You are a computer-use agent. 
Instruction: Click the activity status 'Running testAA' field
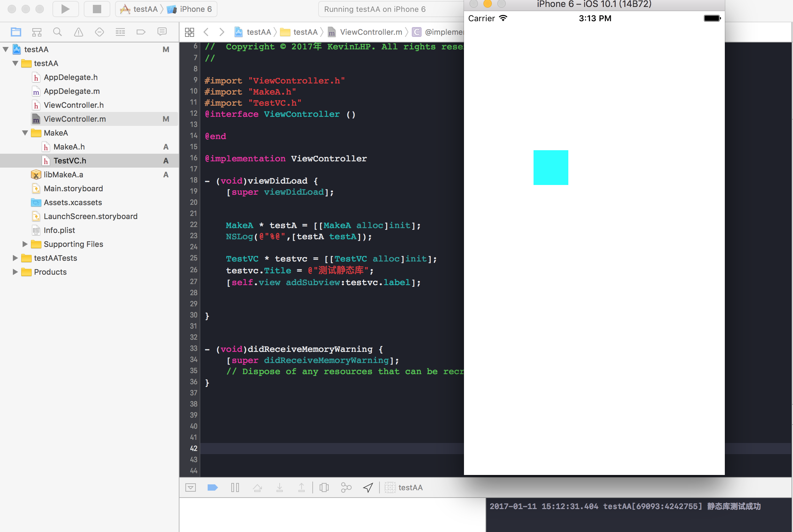pyautogui.click(x=391, y=9)
